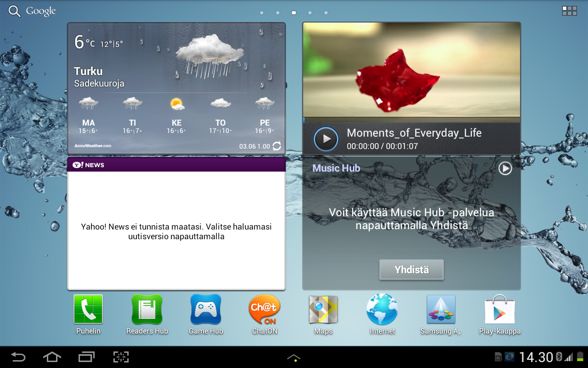Tap the Yahoo News region selection message

pos(176,231)
